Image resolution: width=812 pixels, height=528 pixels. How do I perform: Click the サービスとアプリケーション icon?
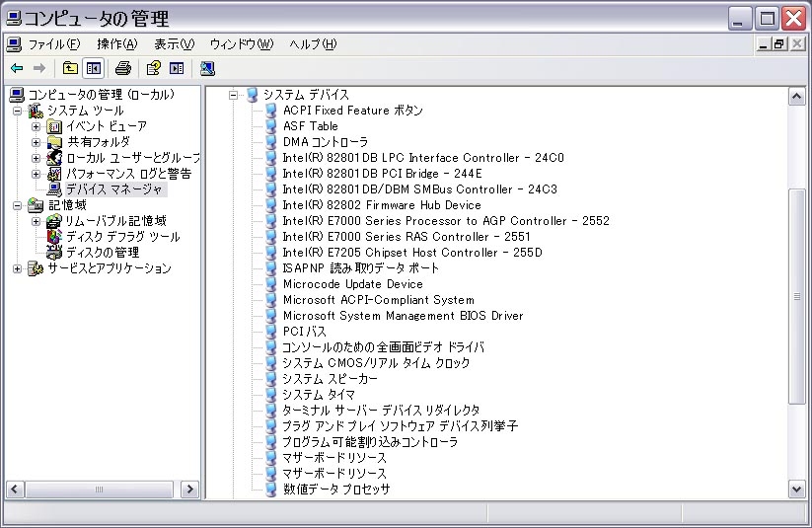[x=36, y=268]
